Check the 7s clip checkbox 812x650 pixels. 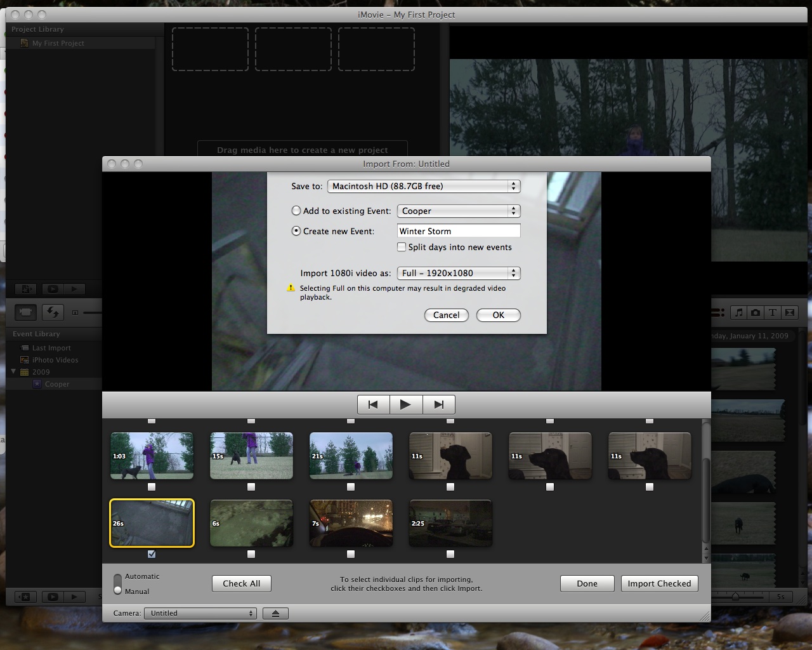coord(351,554)
